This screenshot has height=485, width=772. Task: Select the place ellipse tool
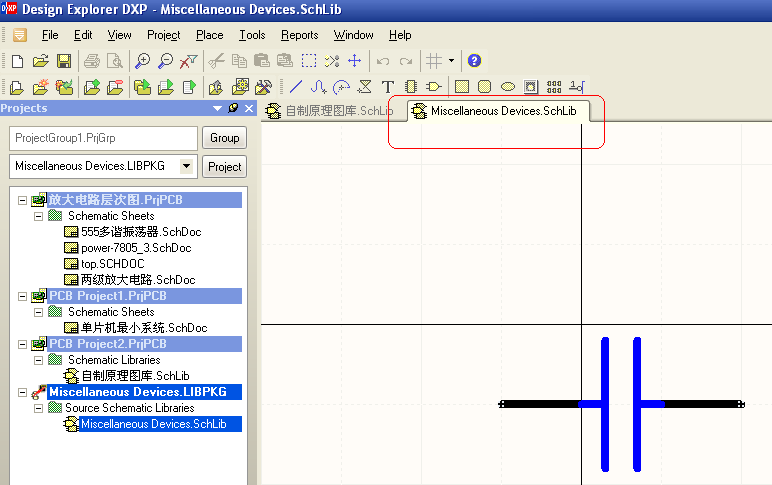[x=508, y=87]
